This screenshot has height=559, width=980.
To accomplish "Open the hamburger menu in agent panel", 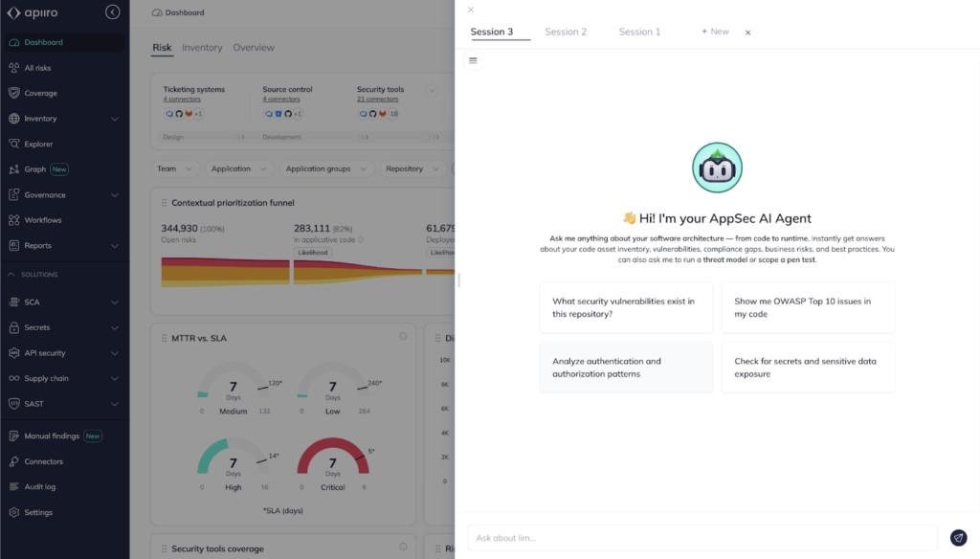I will (473, 60).
